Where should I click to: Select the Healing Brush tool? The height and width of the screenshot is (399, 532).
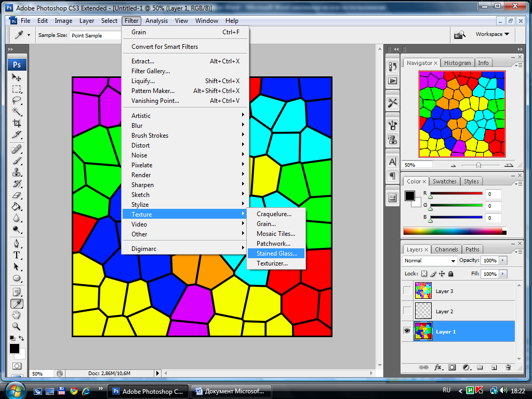click(17, 149)
